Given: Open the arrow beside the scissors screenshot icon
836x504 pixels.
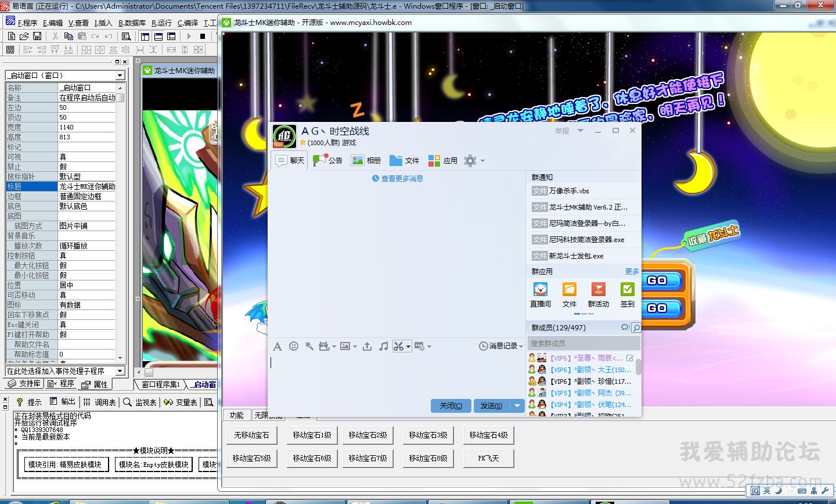Looking at the screenshot, I should point(408,347).
